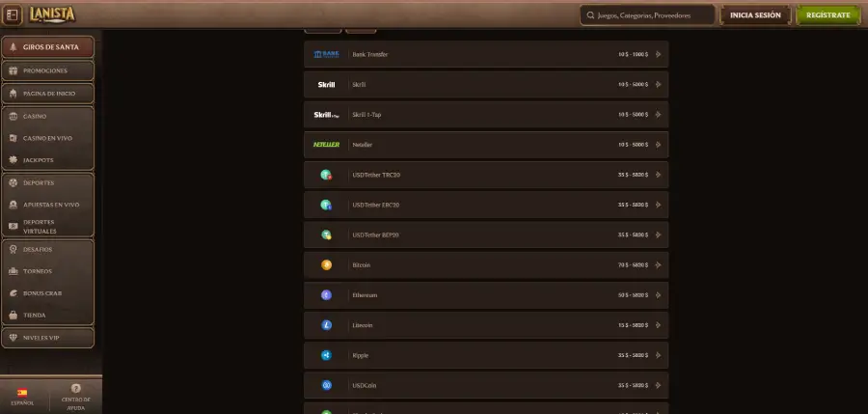Screen dimensions: 868x414
Task: Click the games search field
Action: pos(648,15)
